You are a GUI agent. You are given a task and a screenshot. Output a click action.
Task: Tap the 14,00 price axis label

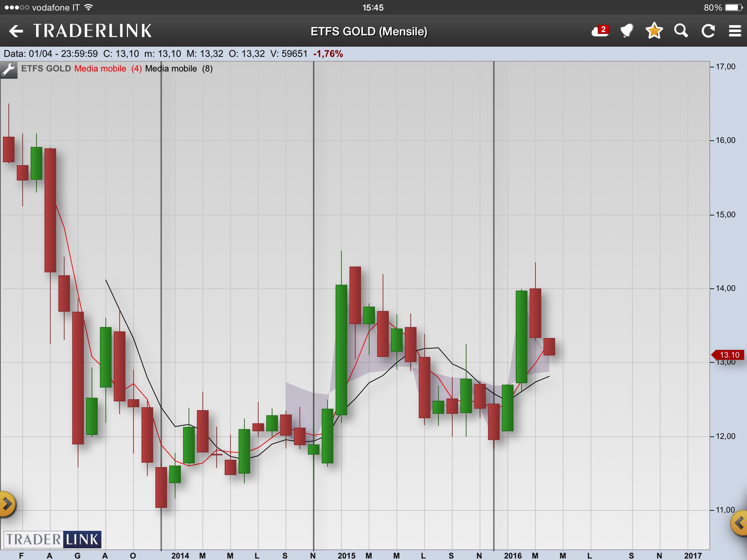point(725,288)
